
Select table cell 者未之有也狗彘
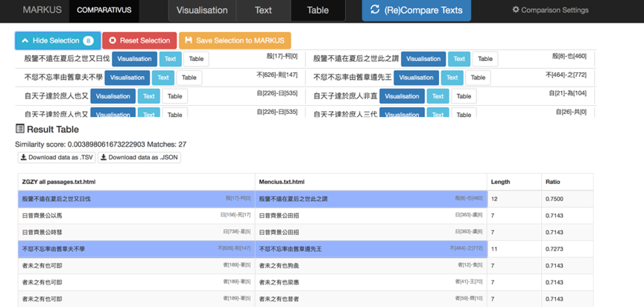coord(371,266)
